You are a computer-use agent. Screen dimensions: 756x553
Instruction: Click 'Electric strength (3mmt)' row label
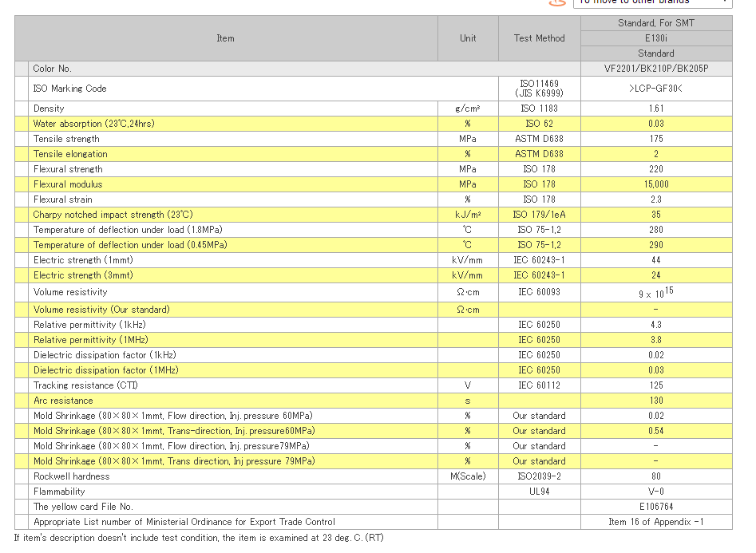[x=83, y=275]
